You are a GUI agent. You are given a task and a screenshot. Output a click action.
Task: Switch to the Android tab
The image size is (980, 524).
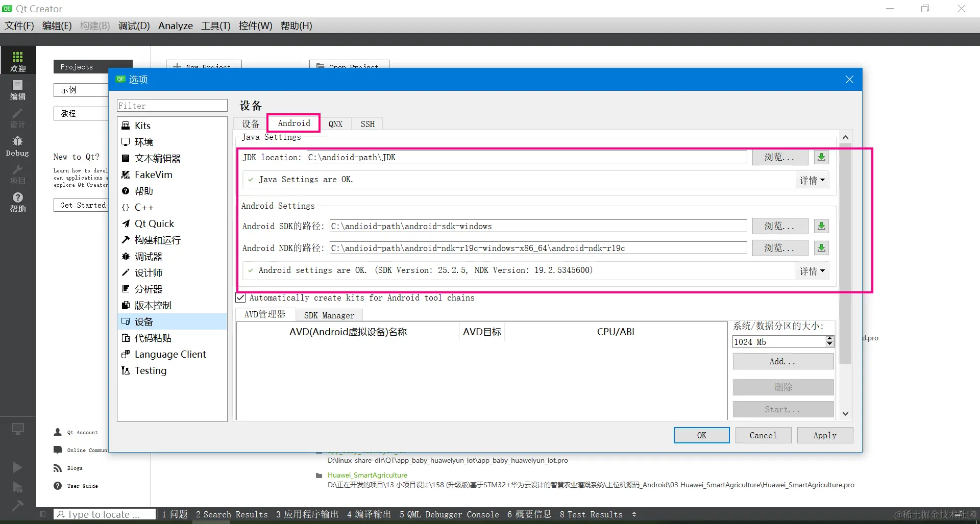(x=294, y=123)
